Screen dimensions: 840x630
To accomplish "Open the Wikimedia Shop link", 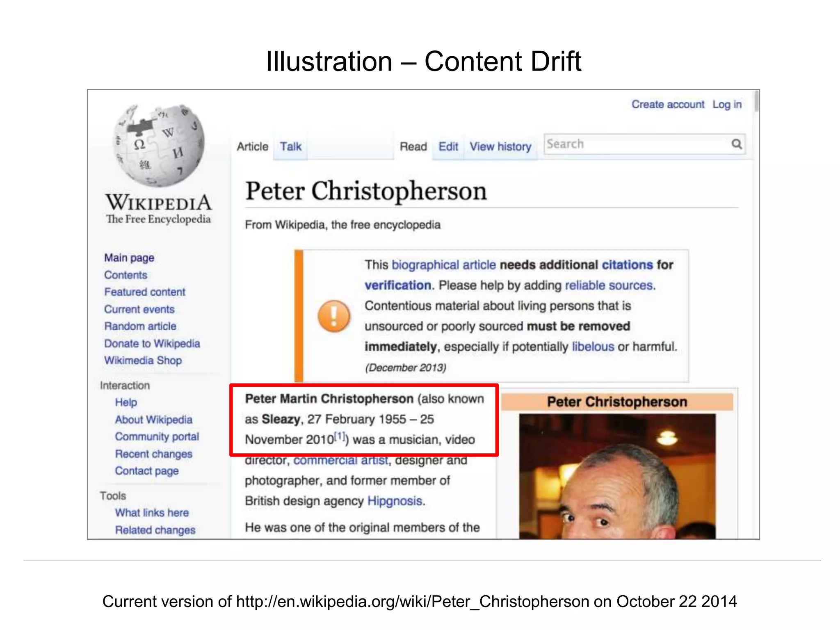I will click(143, 361).
